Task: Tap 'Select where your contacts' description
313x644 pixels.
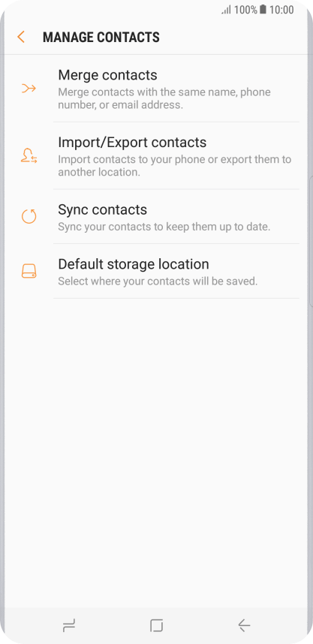Action: click(x=158, y=281)
